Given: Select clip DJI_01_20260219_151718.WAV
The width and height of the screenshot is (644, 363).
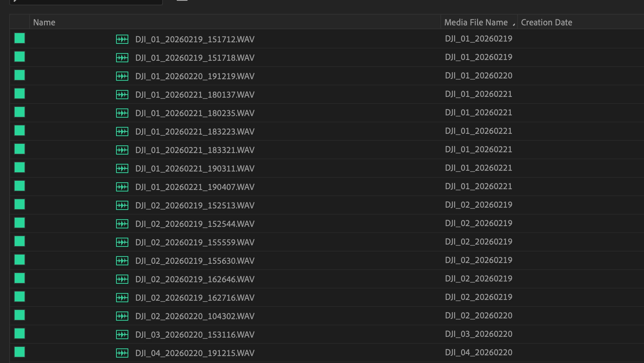Looking at the screenshot, I should click(195, 58).
